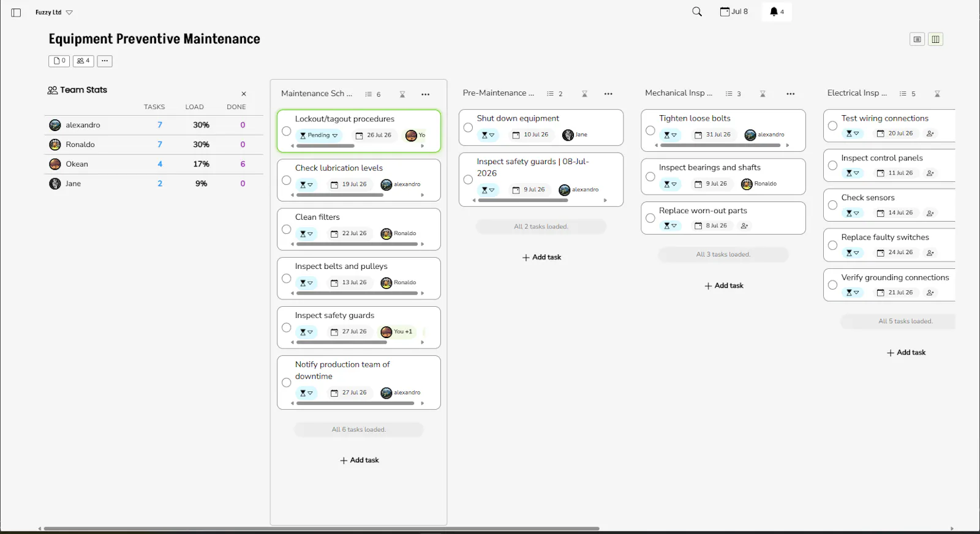This screenshot has height=534, width=980.
Task: Mark Inspect bearings and shafts as complete
Action: 650,176
